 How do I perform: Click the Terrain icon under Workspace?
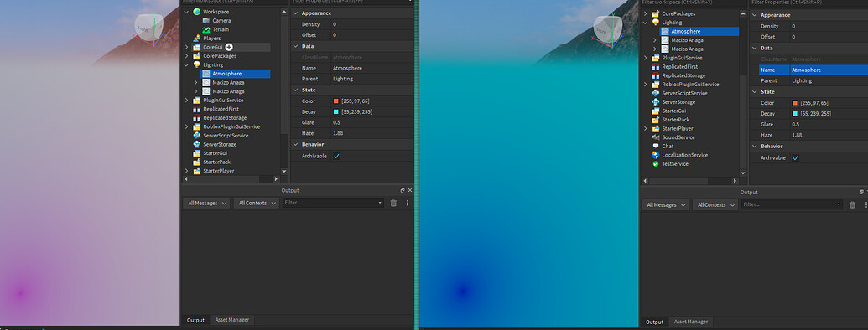coord(206,29)
